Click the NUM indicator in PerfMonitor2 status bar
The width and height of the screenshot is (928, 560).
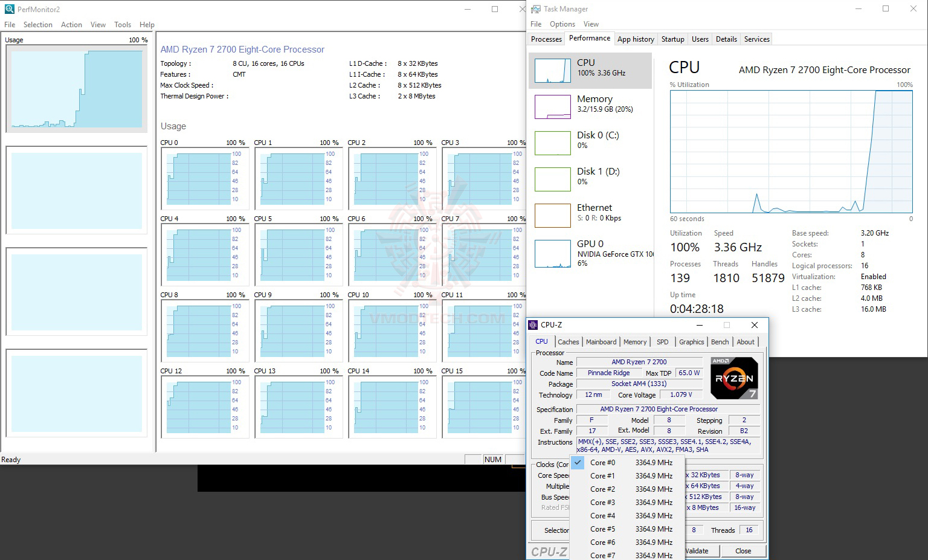coord(493,460)
